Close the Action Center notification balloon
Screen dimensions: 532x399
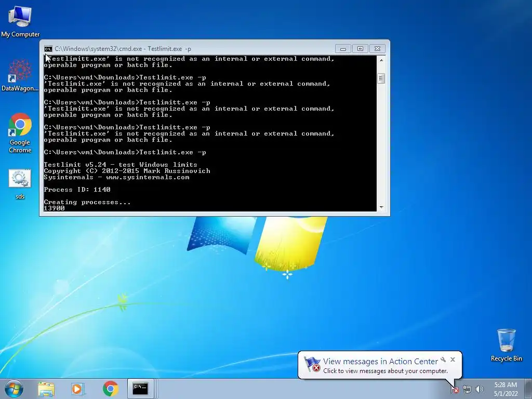[453, 360]
